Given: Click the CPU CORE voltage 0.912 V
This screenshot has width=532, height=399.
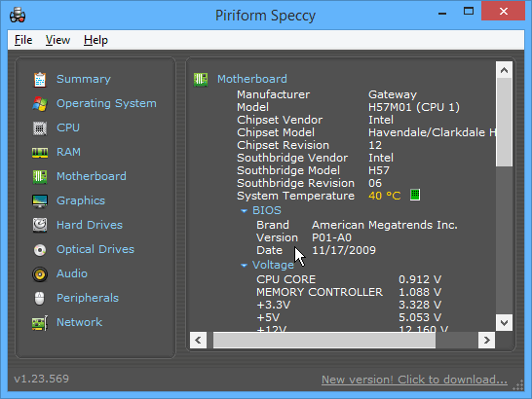Looking at the screenshot, I should (420, 279).
